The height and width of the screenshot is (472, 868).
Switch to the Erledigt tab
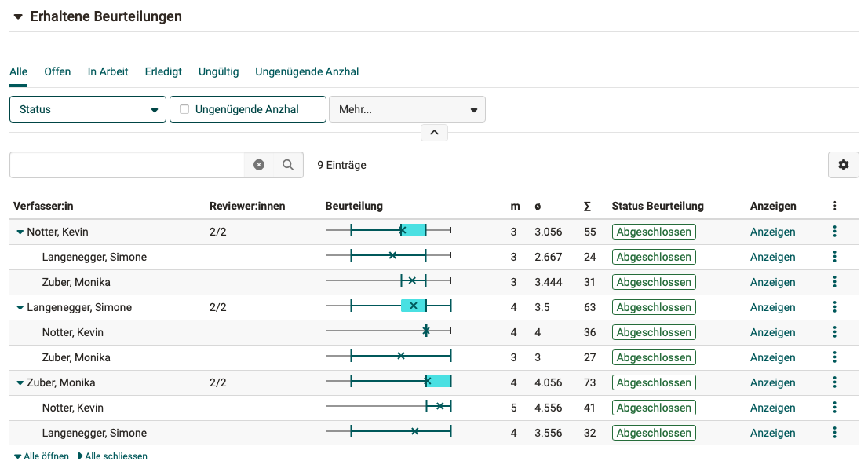click(163, 71)
